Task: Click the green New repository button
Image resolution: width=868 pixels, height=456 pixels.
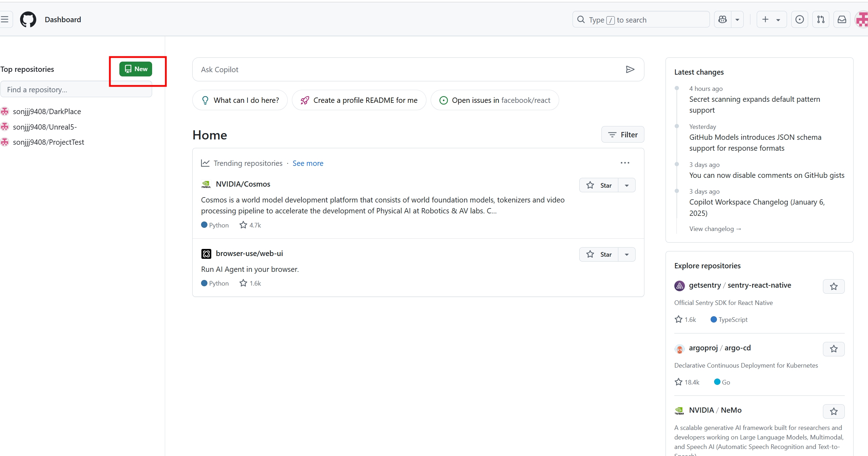Action: point(136,69)
